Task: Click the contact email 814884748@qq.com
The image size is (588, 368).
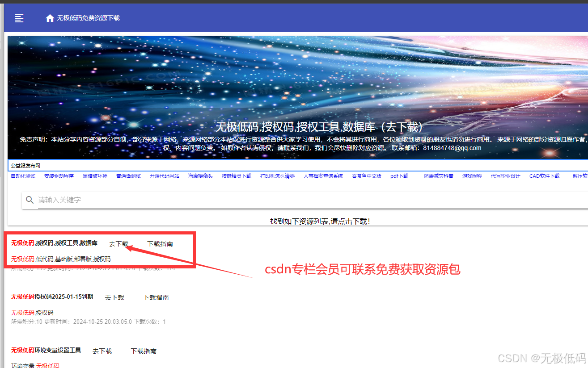Action: click(452, 148)
